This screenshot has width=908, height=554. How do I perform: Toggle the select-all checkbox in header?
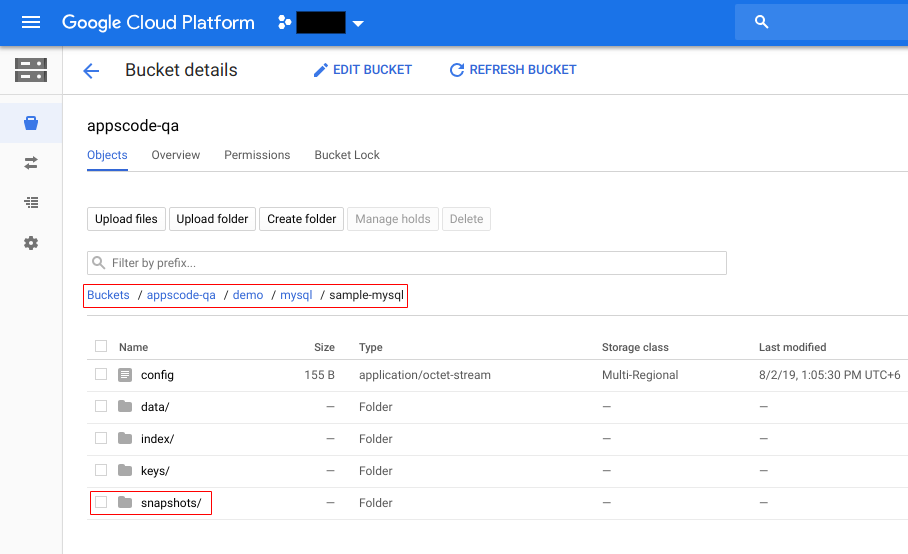101,347
